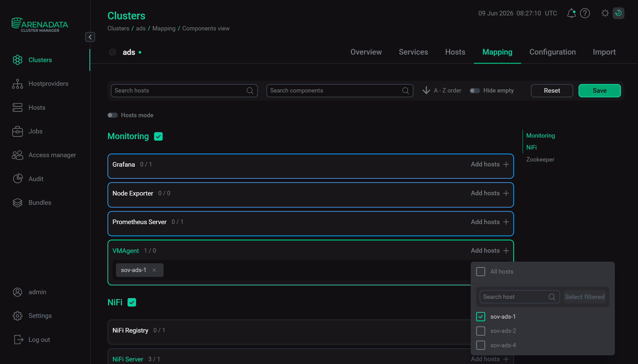Check the All hosts checkbox

481,272
